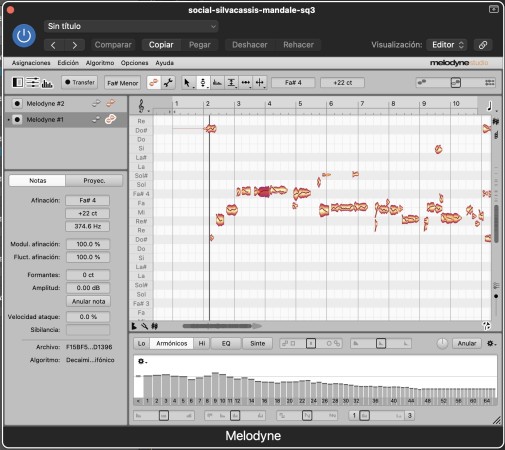Image resolution: width=505 pixels, height=450 pixels.
Task: Click the wrench icon below note editor
Action: click(144, 326)
